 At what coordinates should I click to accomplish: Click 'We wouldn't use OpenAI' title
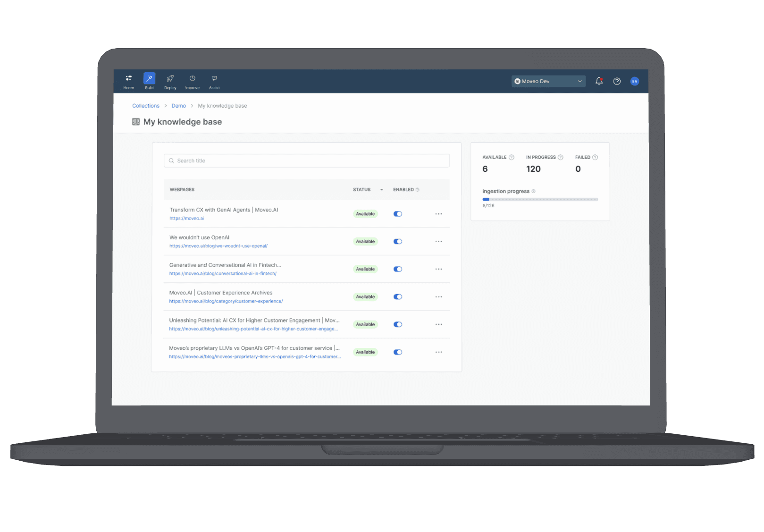point(200,237)
